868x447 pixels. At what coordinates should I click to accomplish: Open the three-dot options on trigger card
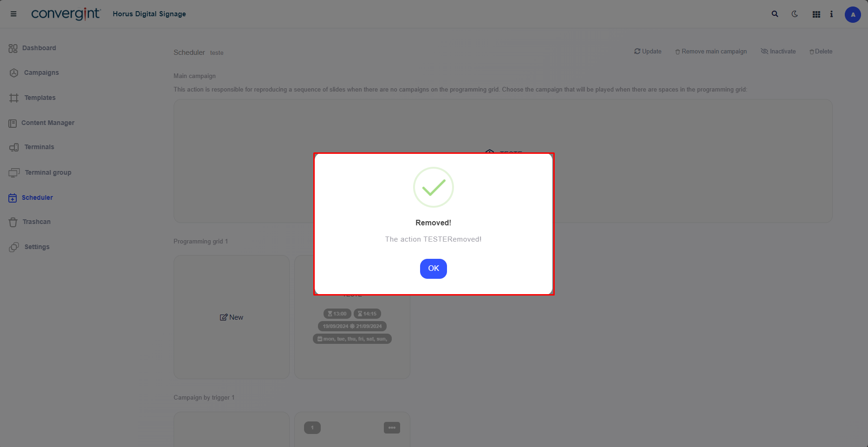392,427
